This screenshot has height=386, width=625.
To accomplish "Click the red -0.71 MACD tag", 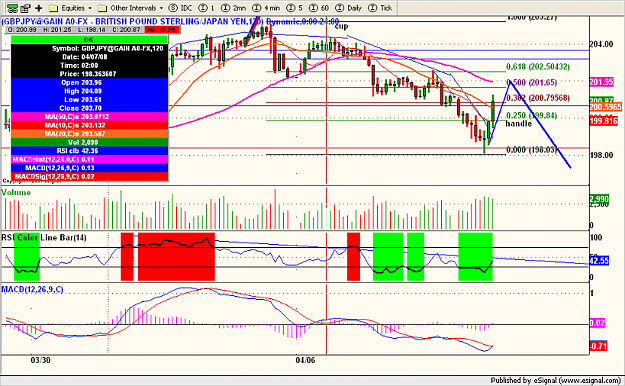I will click(x=598, y=346).
